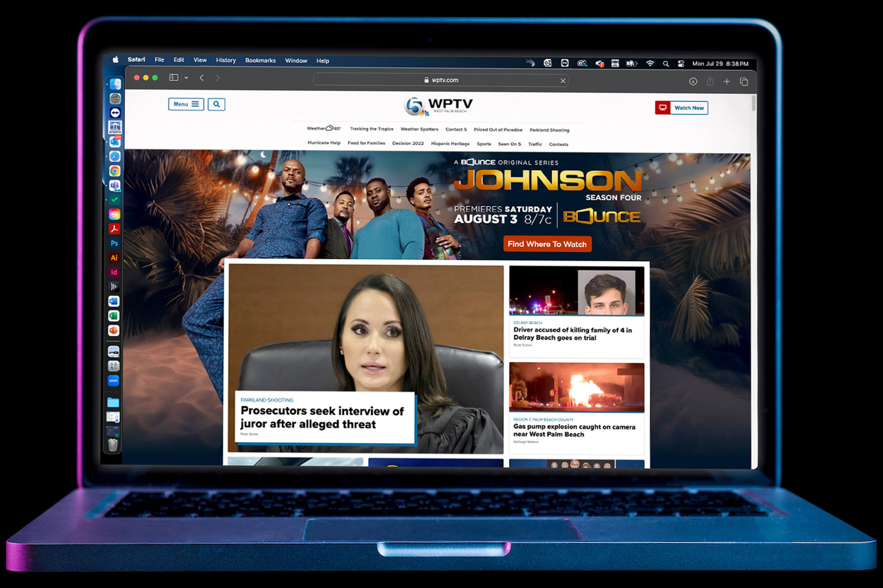Launch Zoom from the dock
The height and width of the screenshot is (588, 883).
113,381
